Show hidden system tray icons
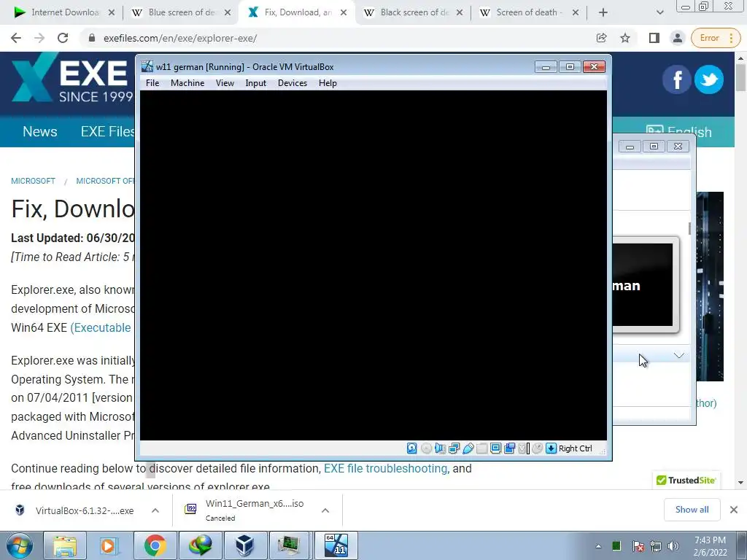Image resolution: width=747 pixels, height=560 pixels. pyautogui.click(x=598, y=546)
